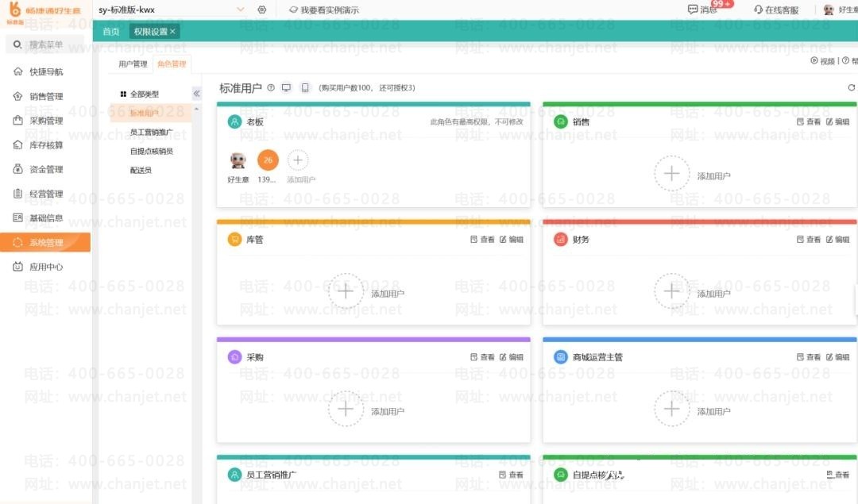Add a user to the 采购 role
858x504 pixels.
[x=346, y=409]
